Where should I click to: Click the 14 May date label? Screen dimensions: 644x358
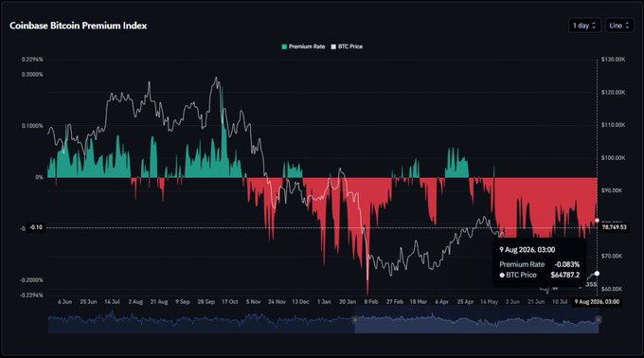(489, 302)
